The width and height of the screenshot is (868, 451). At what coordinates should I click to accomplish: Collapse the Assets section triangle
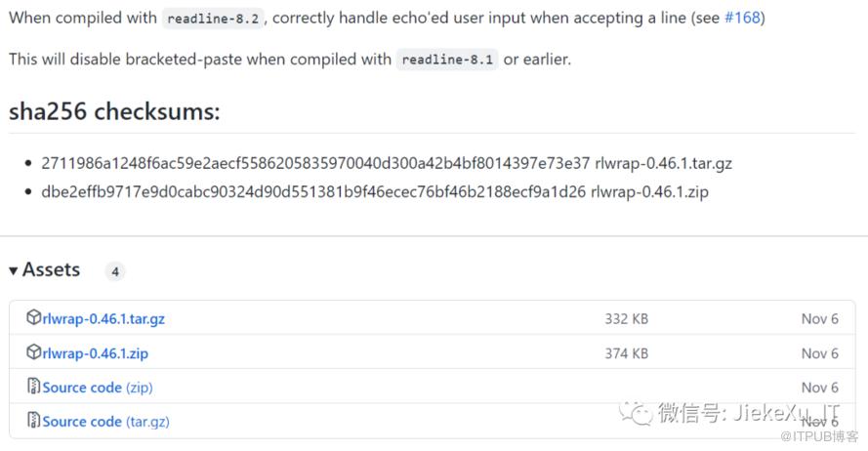pos(14,270)
